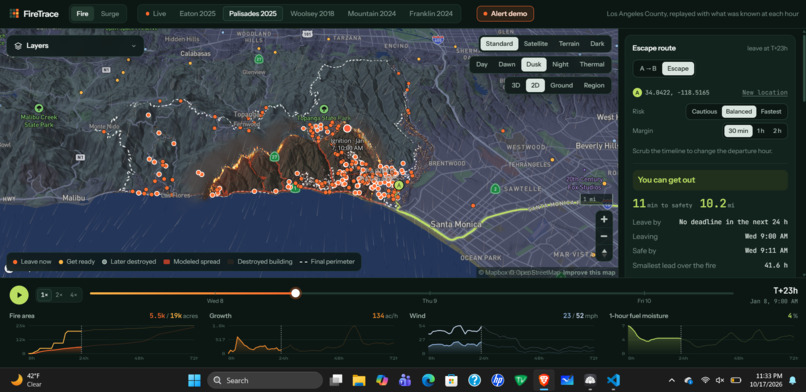Zoom out on the map

pyautogui.click(x=604, y=236)
